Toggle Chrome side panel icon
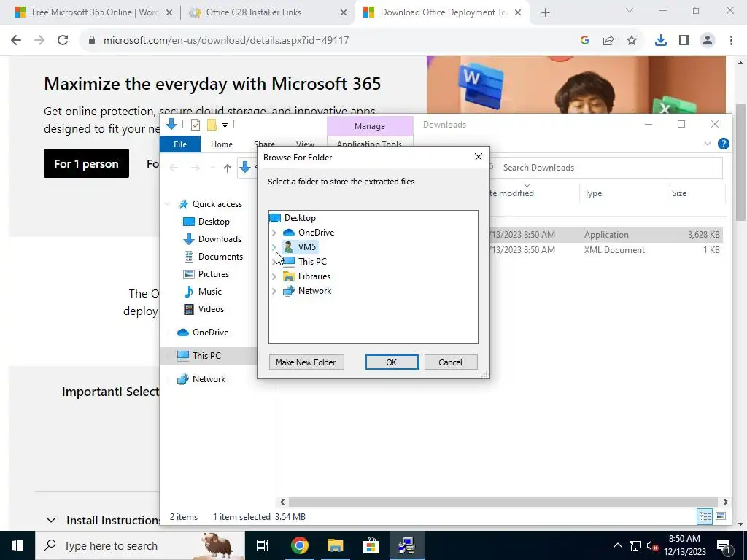 pos(684,41)
